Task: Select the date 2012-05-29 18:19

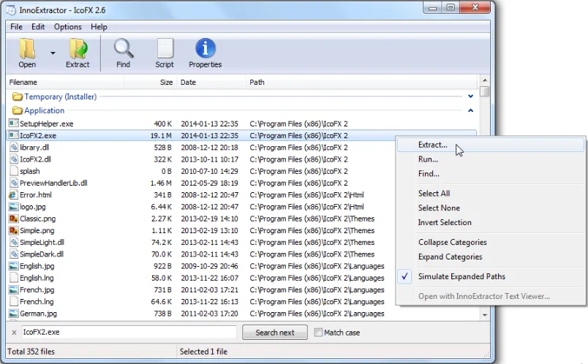Action: tap(210, 183)
